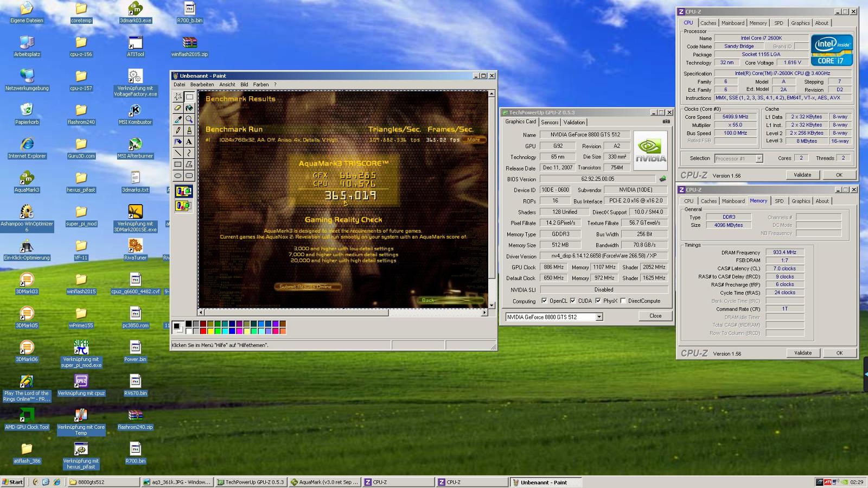Choose the Ellipse shape tool
The image size is (868, 488).
(x=178, y=176)
